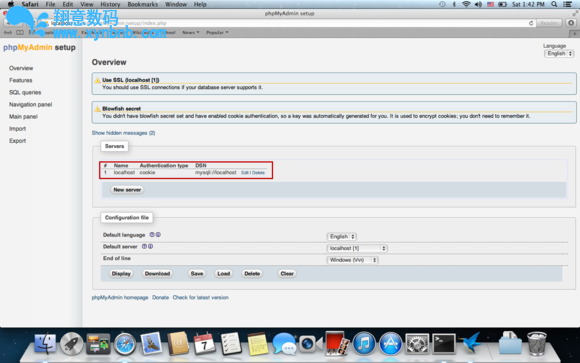Click the Bluetooth menu bar icon

click(454, 4)
